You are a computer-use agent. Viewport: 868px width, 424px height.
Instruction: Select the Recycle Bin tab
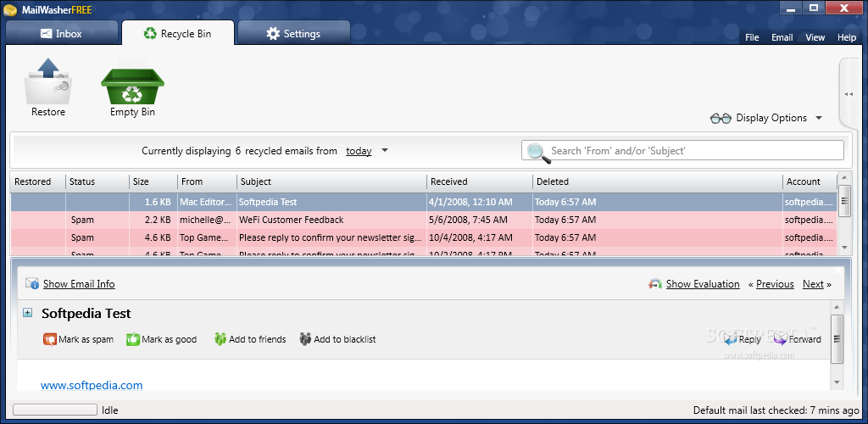178,33
